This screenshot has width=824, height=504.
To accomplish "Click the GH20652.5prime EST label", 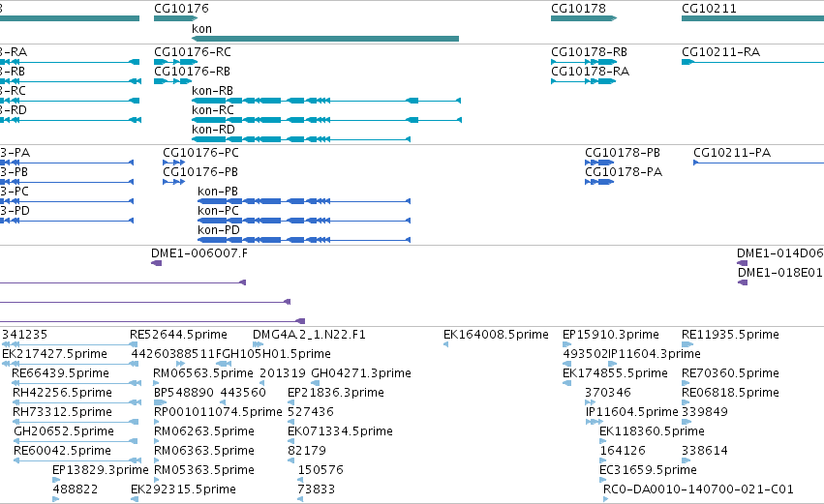I will [x=64, y=432].
